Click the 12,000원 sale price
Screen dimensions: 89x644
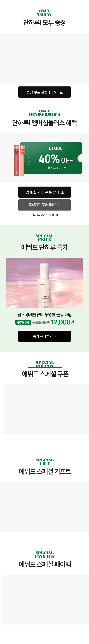pos(62,322)
